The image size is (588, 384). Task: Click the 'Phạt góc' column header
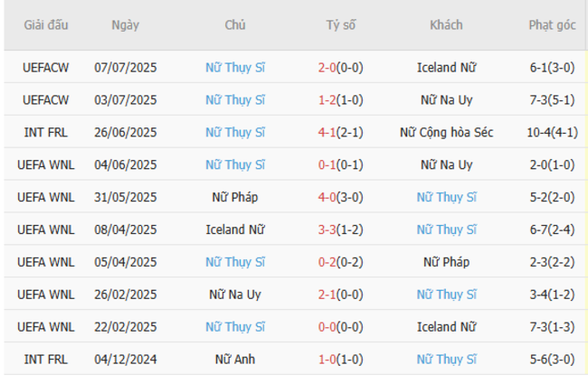tap(552, 25)
